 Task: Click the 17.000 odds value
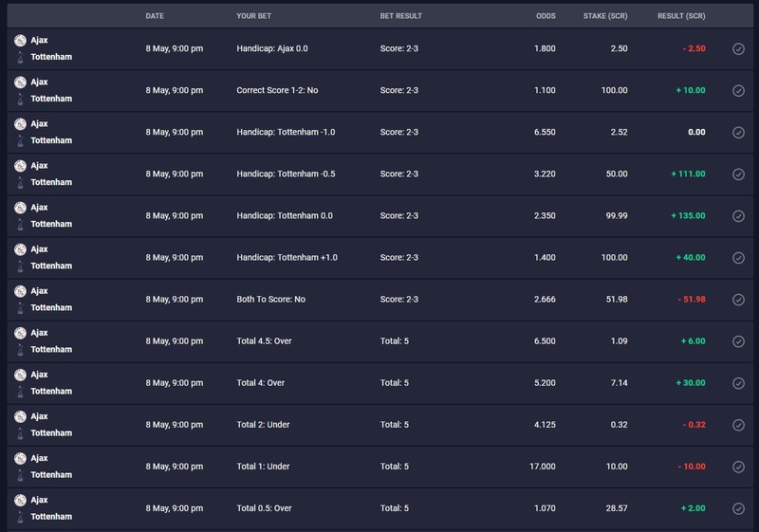pyautogui.click(x=542, y=467)
